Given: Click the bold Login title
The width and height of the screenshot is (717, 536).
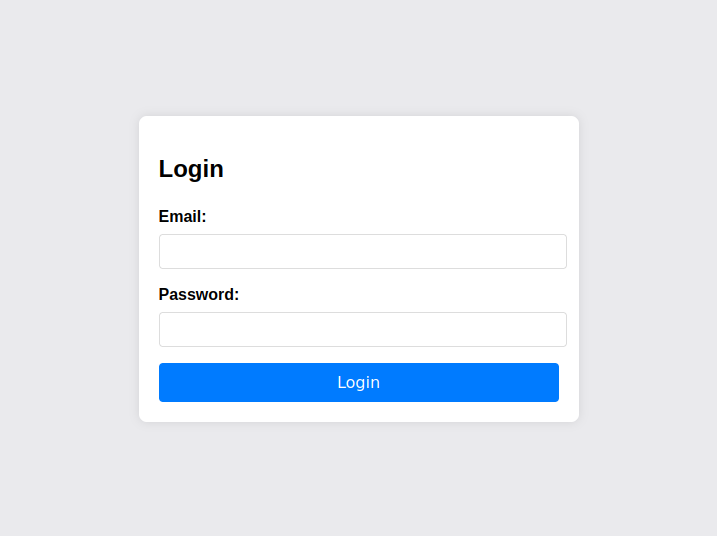Looking at the screenshot, I should pyautogui.click(x=191, y=169).
